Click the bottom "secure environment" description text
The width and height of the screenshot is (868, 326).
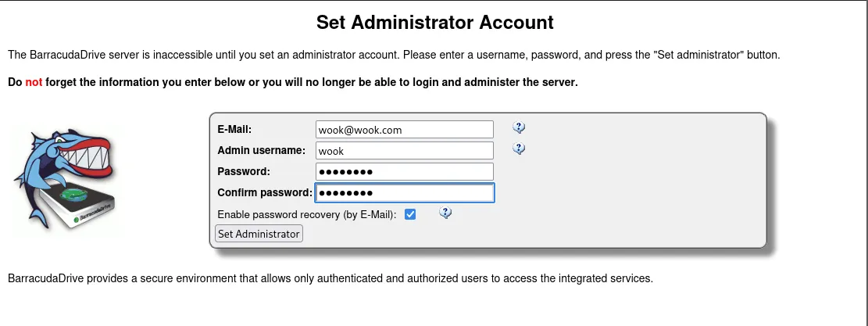coord(330,278)
